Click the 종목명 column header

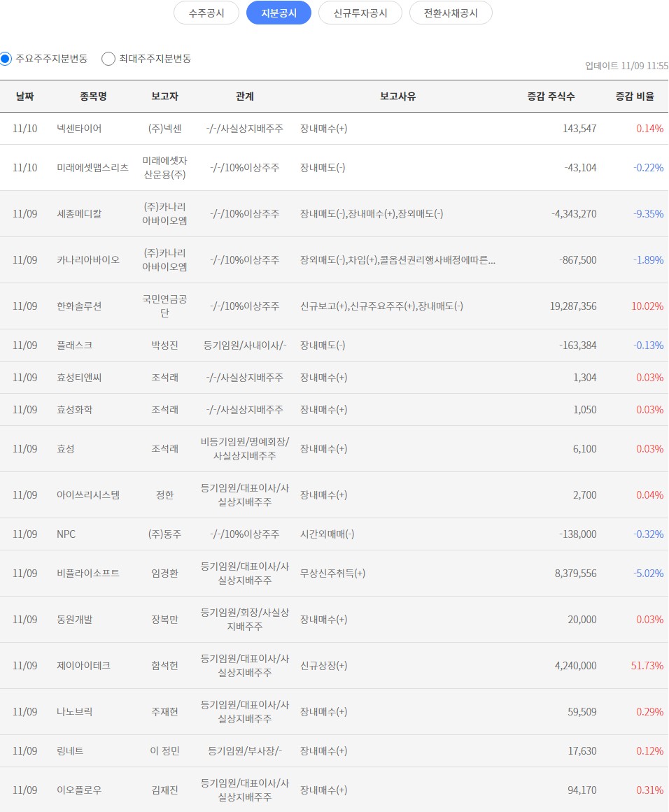93,97
